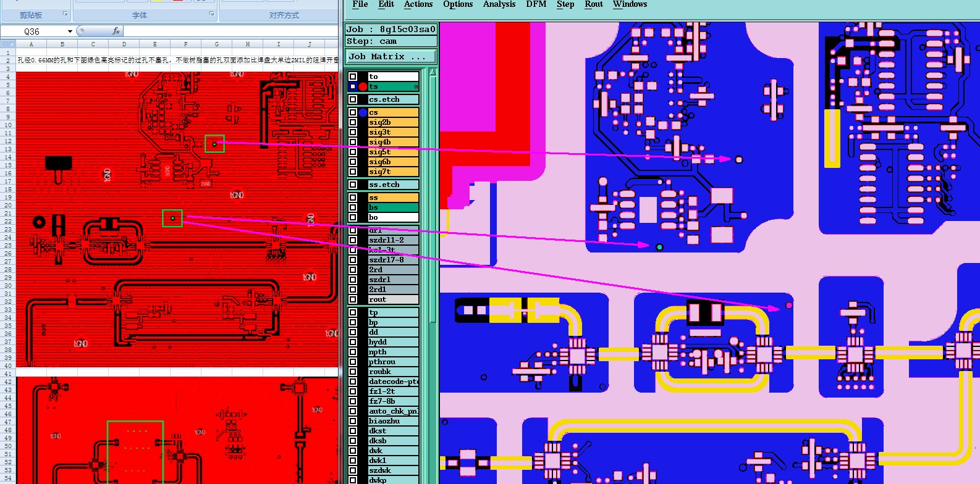980x484 pixels.
Task: Click the Excel insert function fx icon
Action: [x=116, y=31]
